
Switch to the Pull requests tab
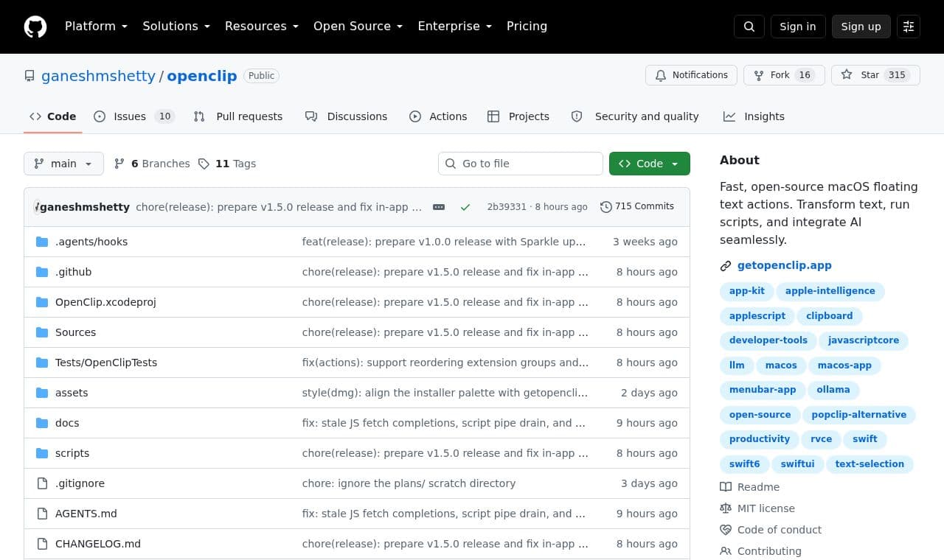coord(238,116)
